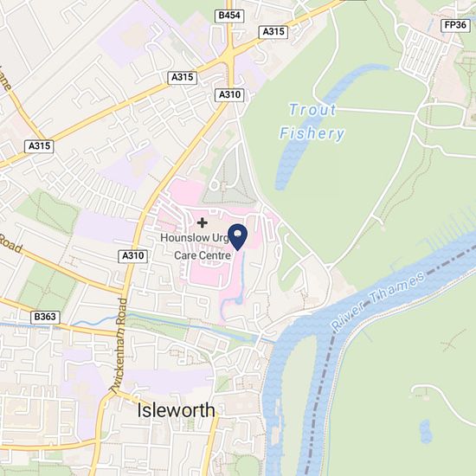
Task: Click the narrow pond south of location pin
Action: [242, 278]
